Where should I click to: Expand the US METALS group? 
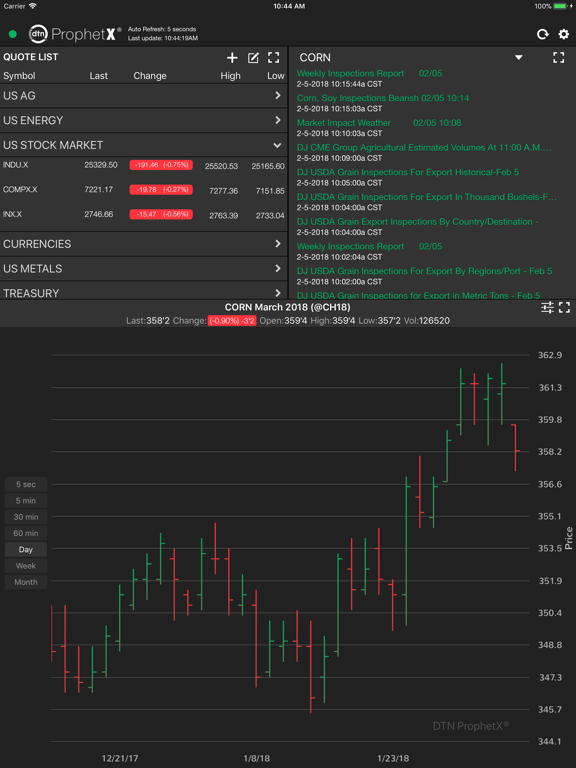144,268
